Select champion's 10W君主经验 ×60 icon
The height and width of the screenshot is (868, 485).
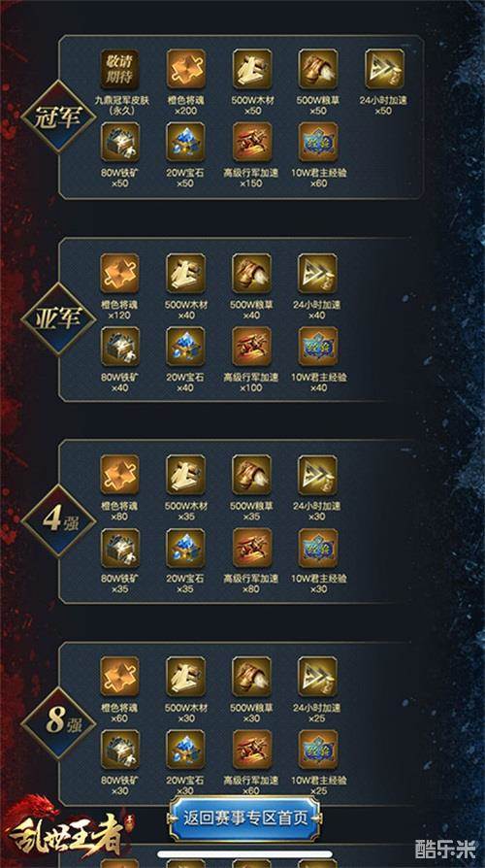click(x=318, y=142)
